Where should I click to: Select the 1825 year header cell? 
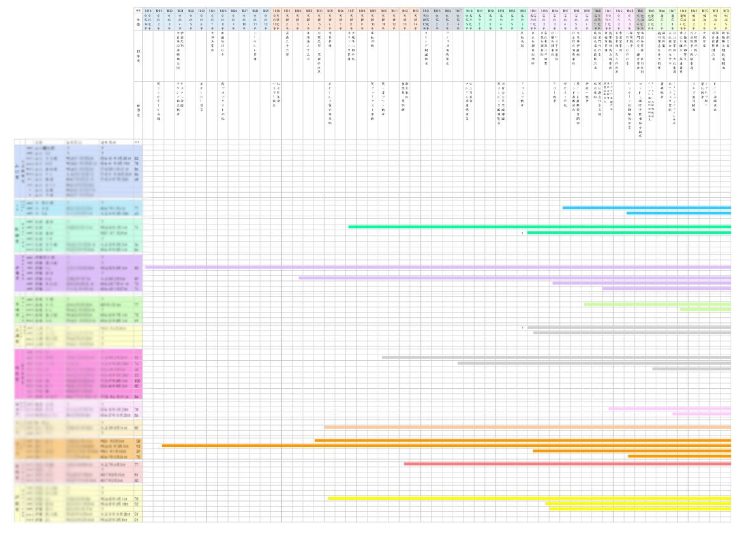tap(223, 10)
